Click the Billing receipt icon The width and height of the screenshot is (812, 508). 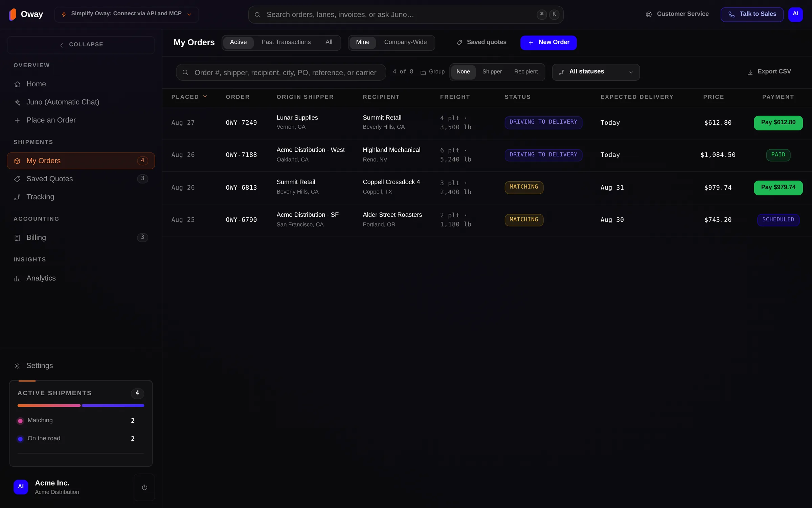(x=17, y=238)
